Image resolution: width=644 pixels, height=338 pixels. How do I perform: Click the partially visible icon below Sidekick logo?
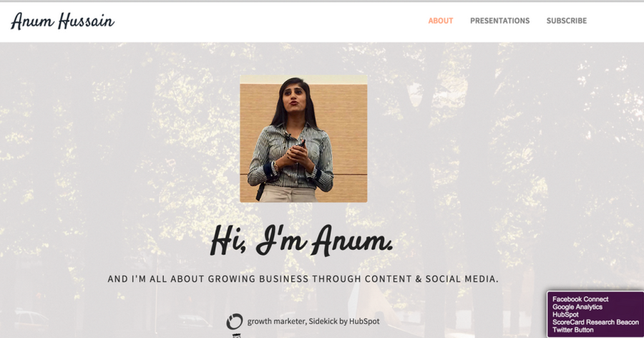pyautogui.click(x=235, y=336)
